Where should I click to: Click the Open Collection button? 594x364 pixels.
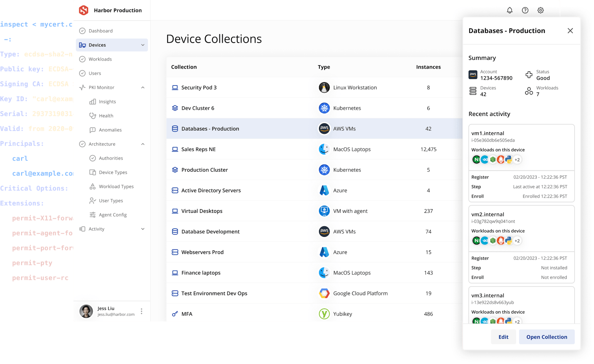(x=547, y=337)
